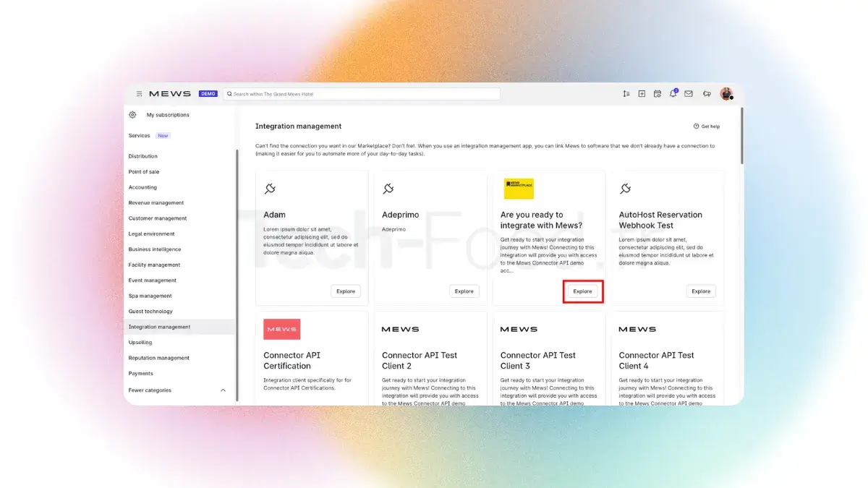The width and height of the screenshot is (868, 488).
Task: Click the MEWS logo on Connector API Test Client 2
Action: (x=401, y=329)
